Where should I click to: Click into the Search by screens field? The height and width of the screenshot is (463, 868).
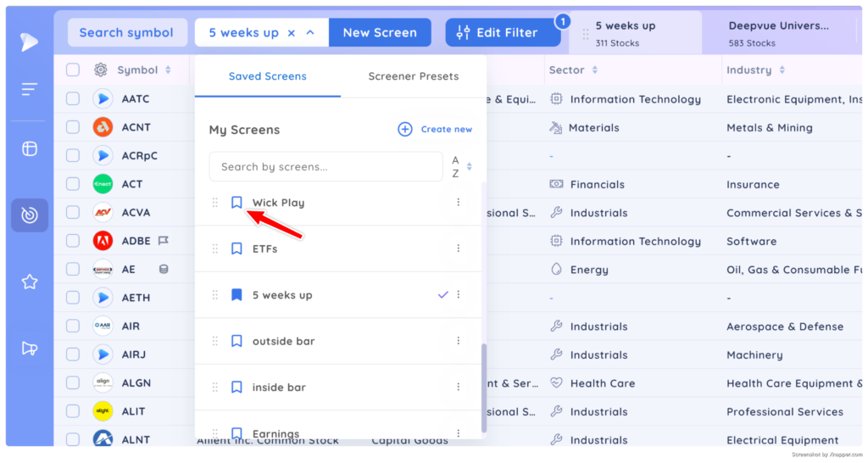coord(326,167)
